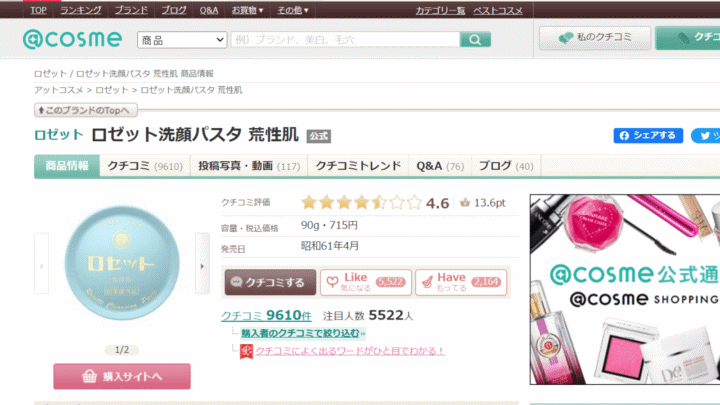
Task: Click アットコスメ breadcrumb link
Action: coord(58,90)
